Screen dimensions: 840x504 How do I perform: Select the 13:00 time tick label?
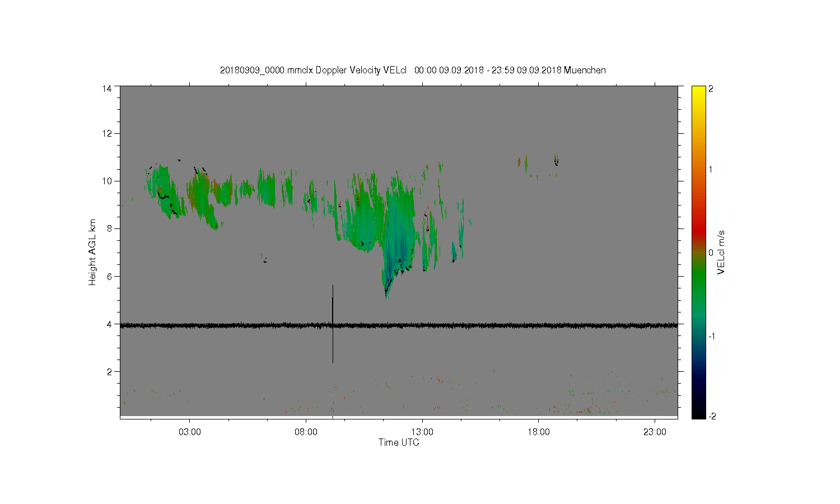pos(422,432)
